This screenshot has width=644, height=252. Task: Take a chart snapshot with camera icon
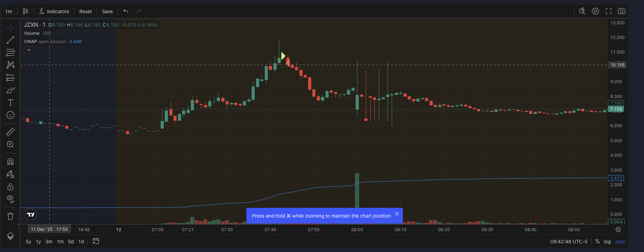click(x=621, y=11)
